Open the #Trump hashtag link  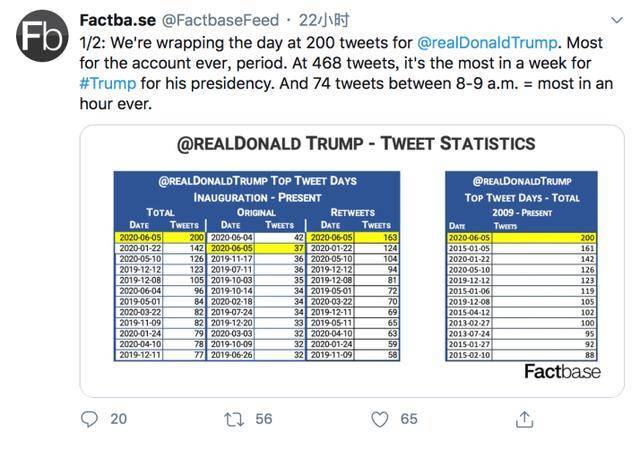(x=107, y=83)
